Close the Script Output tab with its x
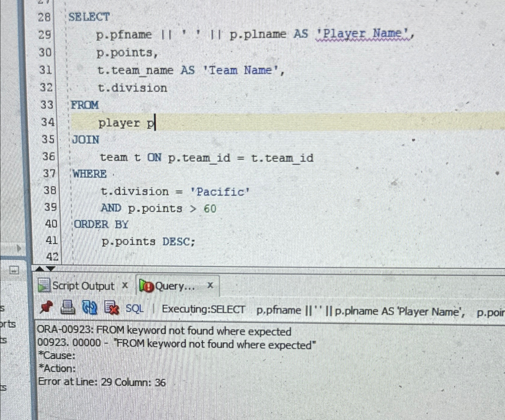 [125, 285]
